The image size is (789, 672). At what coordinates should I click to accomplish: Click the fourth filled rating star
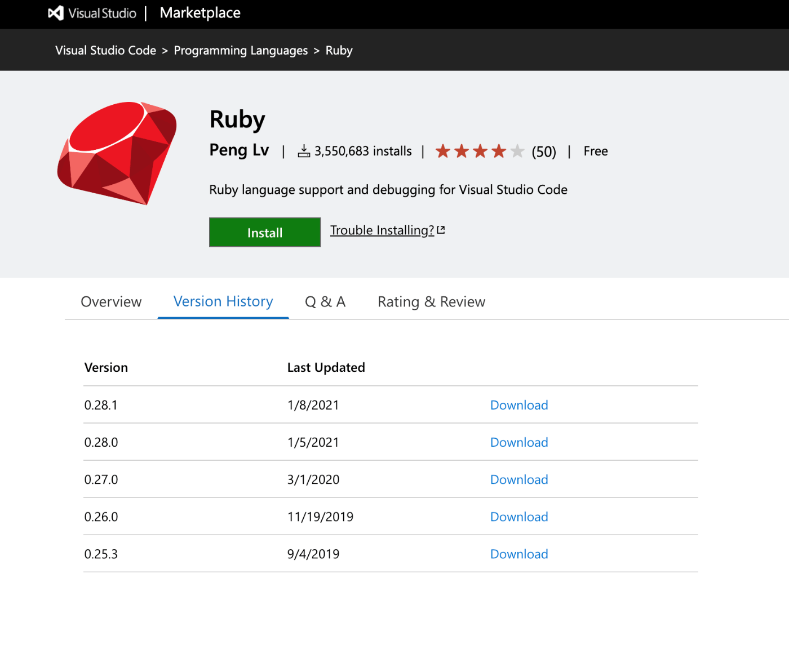click(499, 150)
